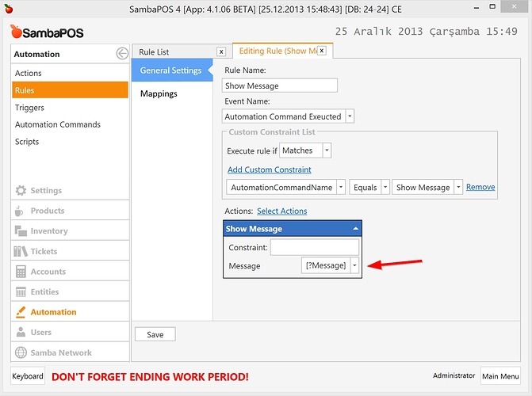Open the Equals operator dropdown

(x=385, y=187)
